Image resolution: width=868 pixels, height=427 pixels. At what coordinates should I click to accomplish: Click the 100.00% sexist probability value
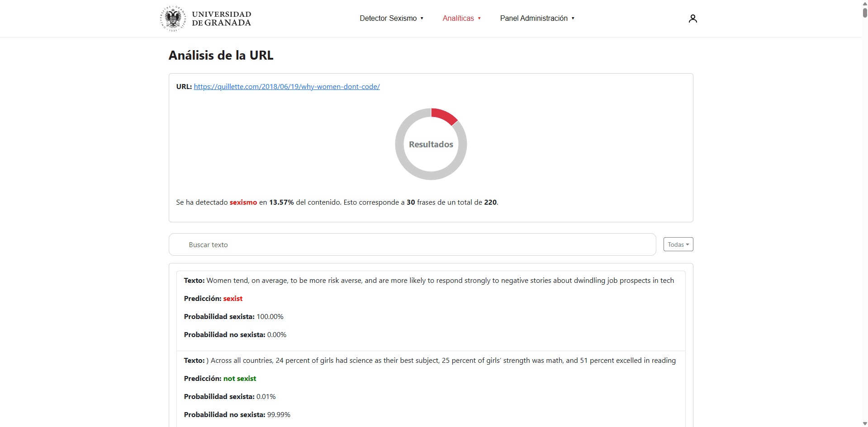pos(270,316)
